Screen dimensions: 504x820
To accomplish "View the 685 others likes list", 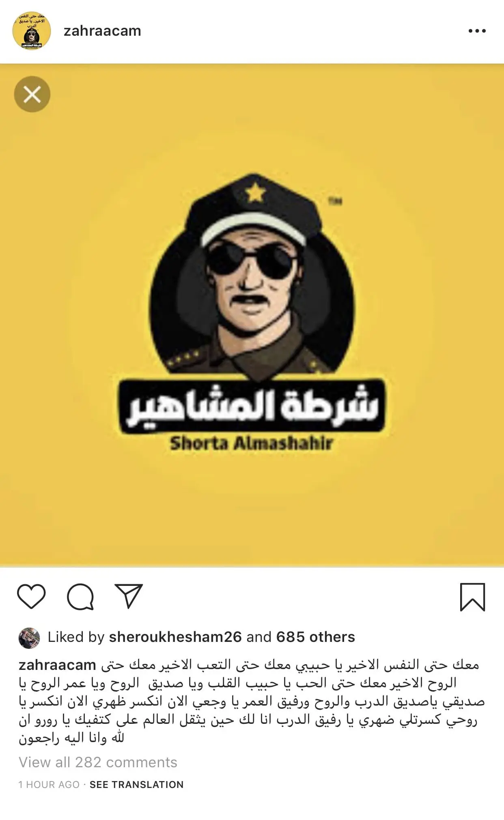I will (315, 637).
